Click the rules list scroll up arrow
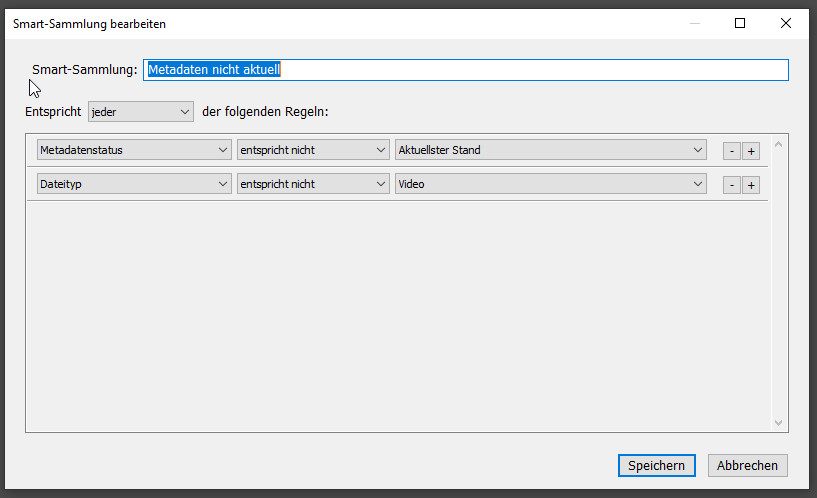The height and width of the screenshot is (498, 817). click(x=779, y=145)
